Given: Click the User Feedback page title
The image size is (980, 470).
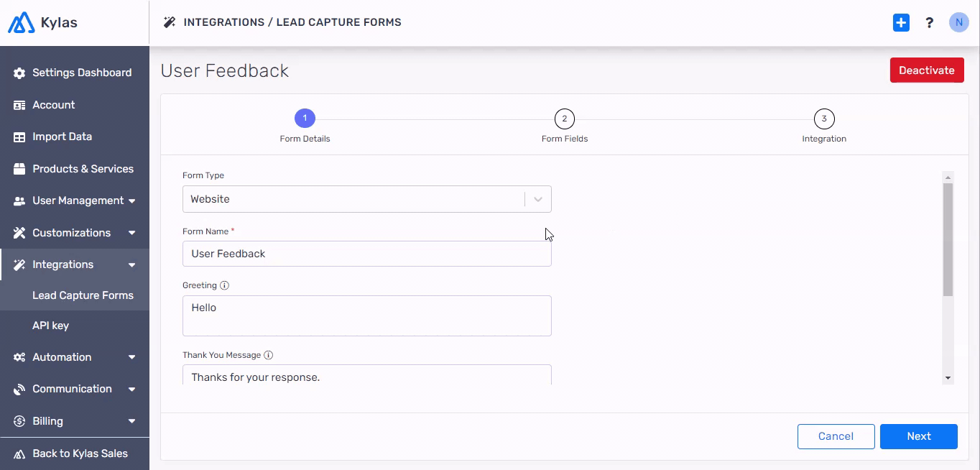Looking at the screenshot, I should (225, 71).
